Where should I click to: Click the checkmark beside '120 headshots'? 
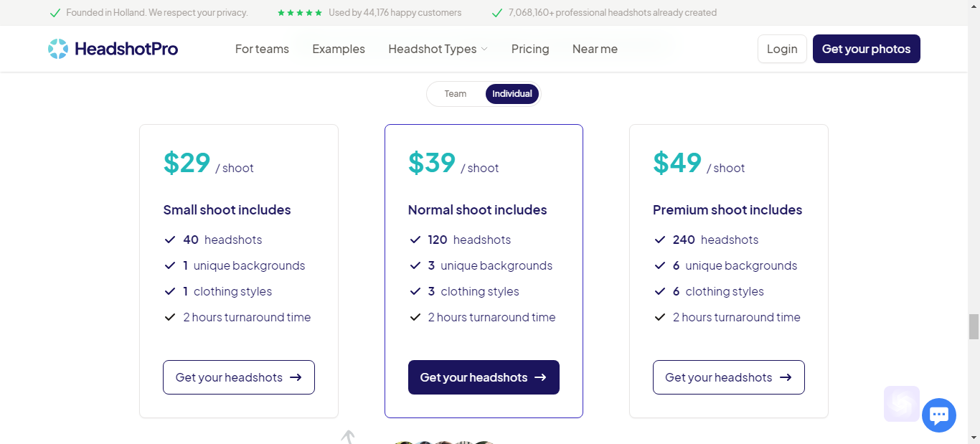point(415,240)
